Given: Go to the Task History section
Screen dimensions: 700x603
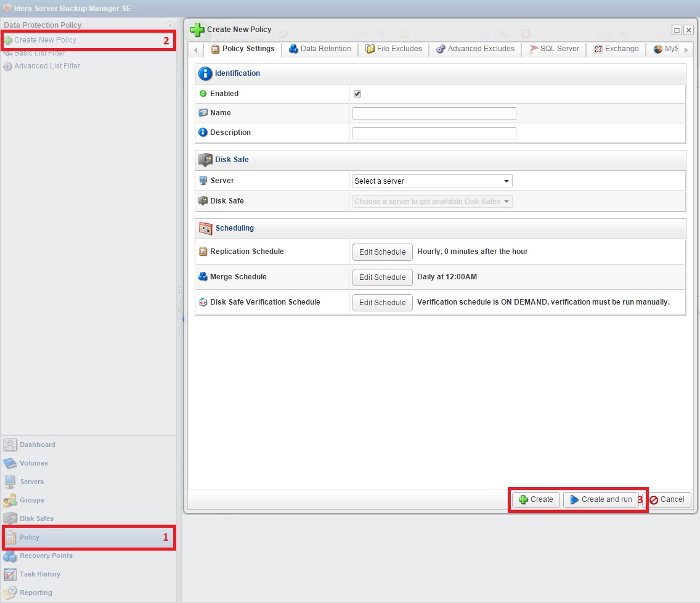Looking at the screenshot, I should (39, 574).
